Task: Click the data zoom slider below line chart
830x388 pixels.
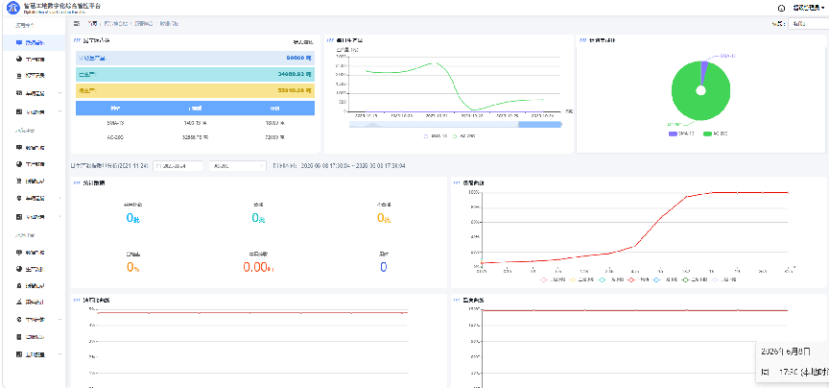Action: click(455, 124)
